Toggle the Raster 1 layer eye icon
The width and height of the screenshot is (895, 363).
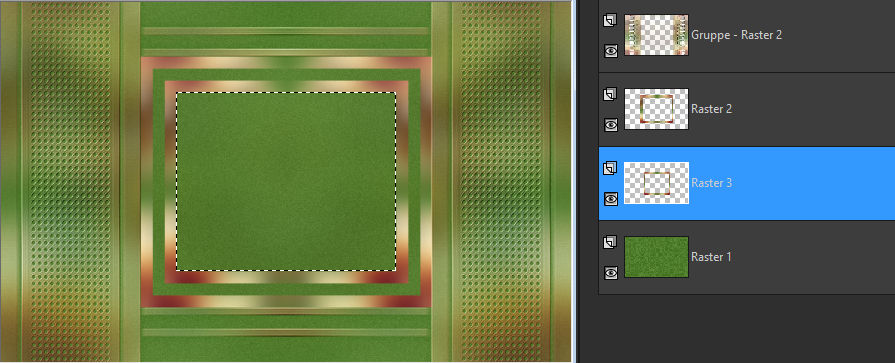coord(611,273)
